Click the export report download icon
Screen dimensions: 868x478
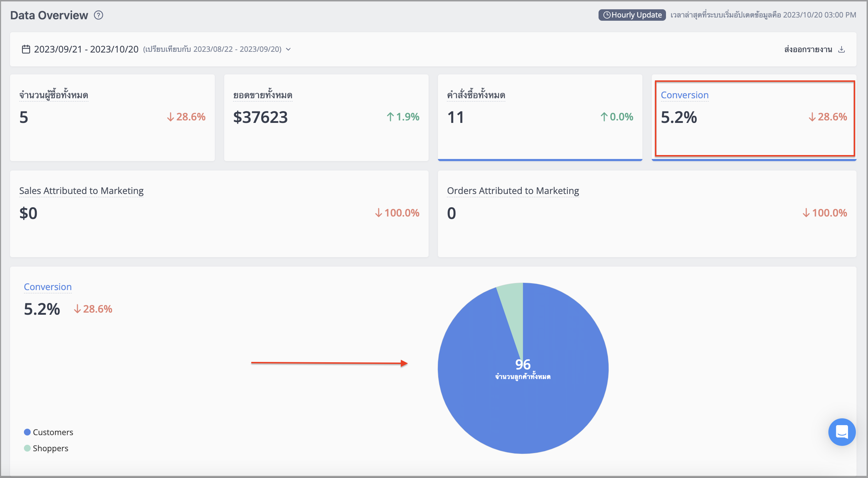pyautogui.click(x=842, y=49)
